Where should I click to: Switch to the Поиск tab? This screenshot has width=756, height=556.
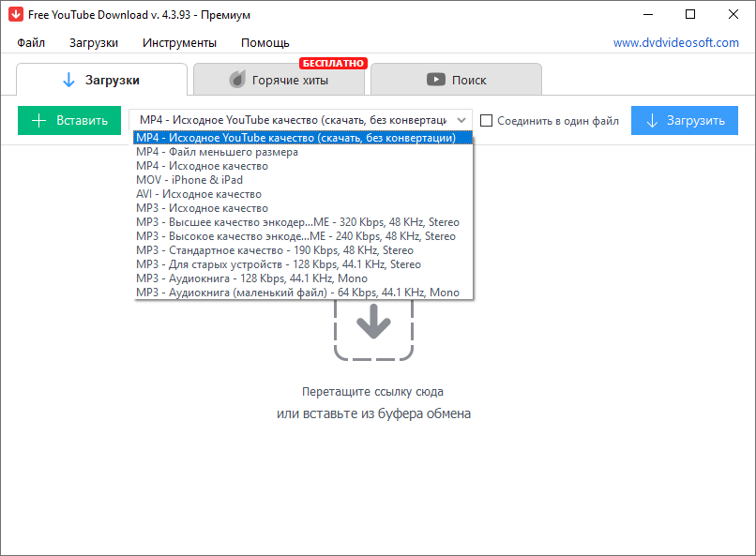(x=456, y=80)
